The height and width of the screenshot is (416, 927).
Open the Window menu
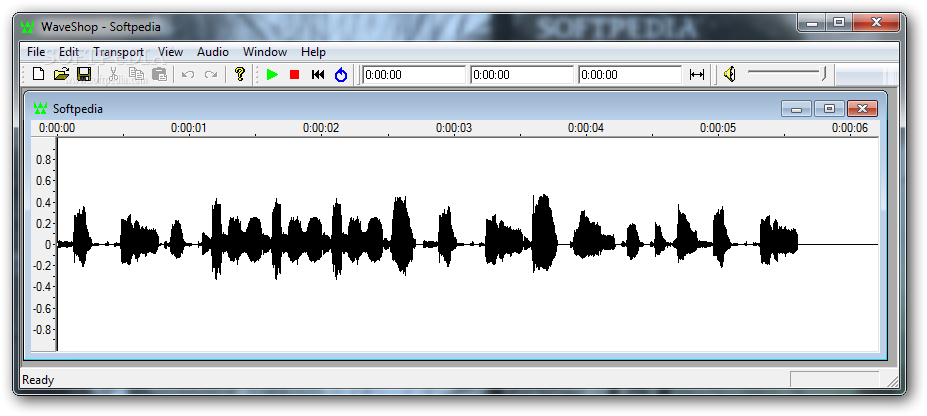(265, 52)
